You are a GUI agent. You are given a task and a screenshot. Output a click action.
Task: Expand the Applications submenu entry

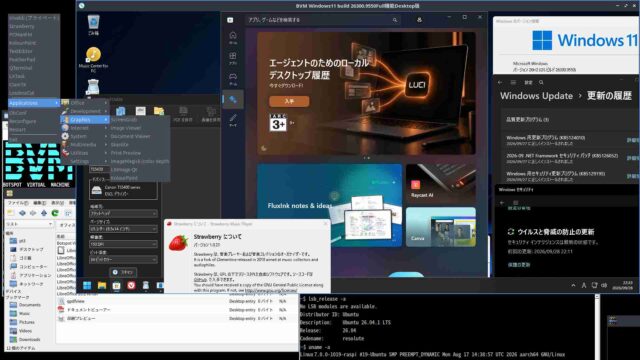coord(33,103)
